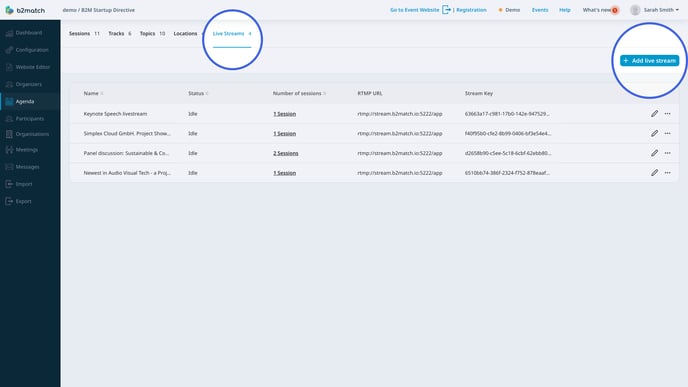The height and width of the screenshot is (387, 688).
Task: Edit the Simplex Cloud GmbH stream
Action: click(654, 133)
